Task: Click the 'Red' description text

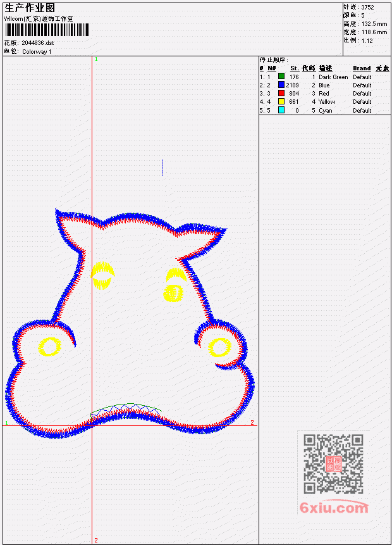Action: click(324, 94)
